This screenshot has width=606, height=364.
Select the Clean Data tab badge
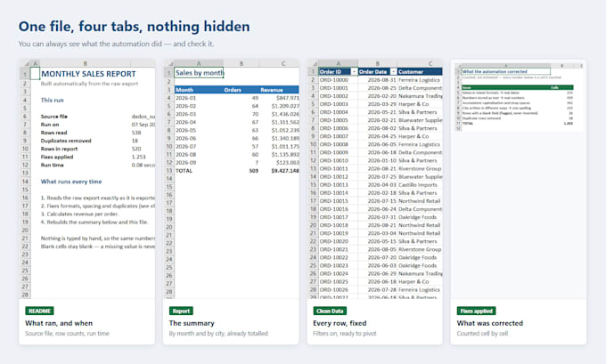point(330,311)
